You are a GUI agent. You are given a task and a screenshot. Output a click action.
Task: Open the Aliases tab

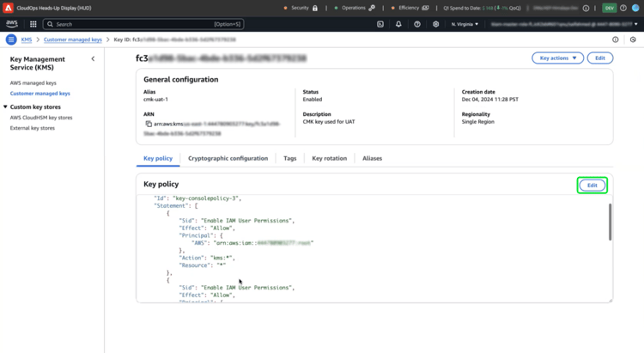tap(372, 158)
